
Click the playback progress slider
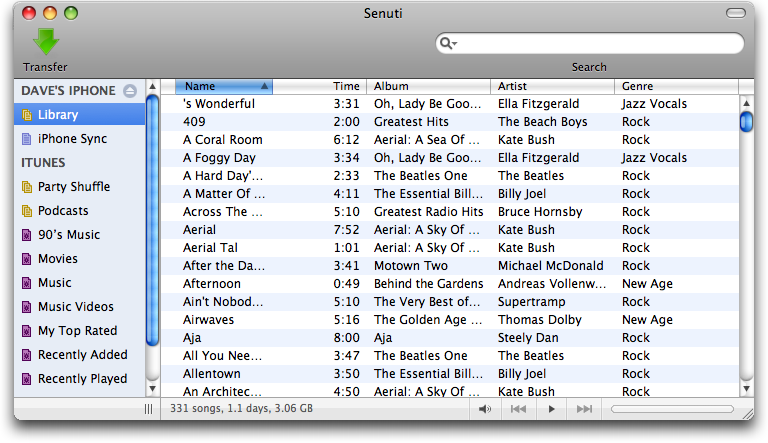[672, 409]
